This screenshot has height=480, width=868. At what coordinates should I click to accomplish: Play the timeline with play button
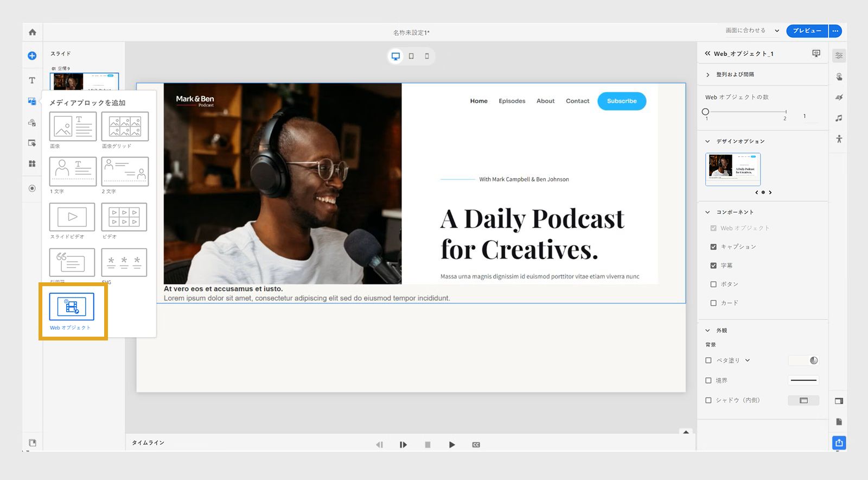(x=452, y=445)
